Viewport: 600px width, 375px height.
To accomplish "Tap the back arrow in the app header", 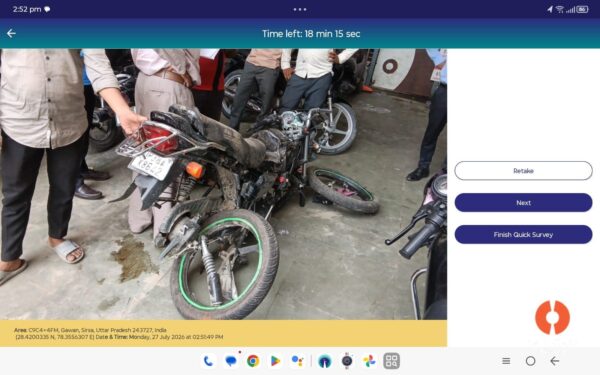I will (11, 34).
